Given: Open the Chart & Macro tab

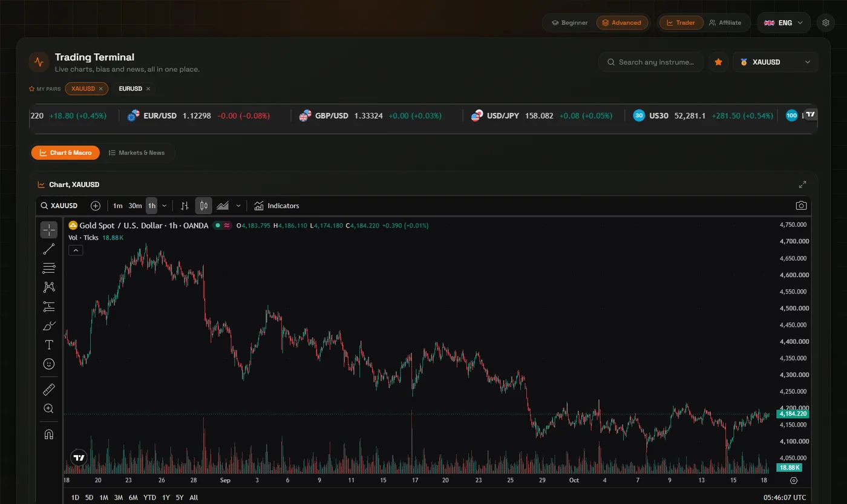Looking at the screenshot, I should pos(65,152).
